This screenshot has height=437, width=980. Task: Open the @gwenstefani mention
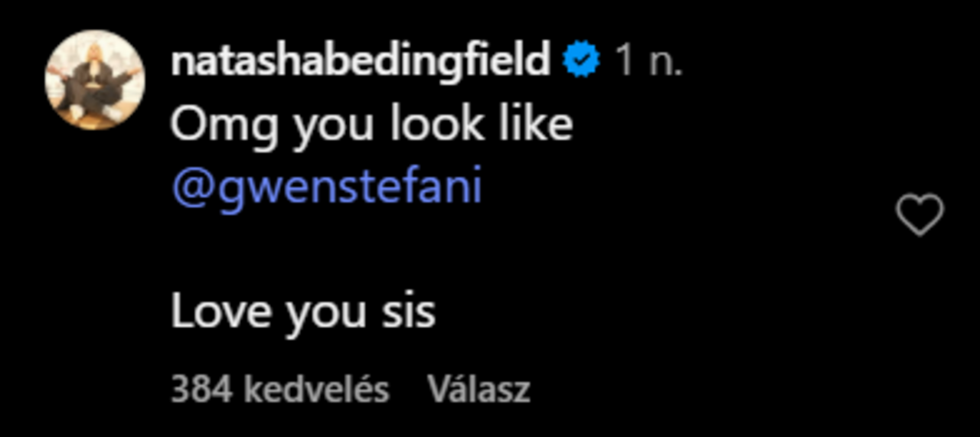click(327, 188)
